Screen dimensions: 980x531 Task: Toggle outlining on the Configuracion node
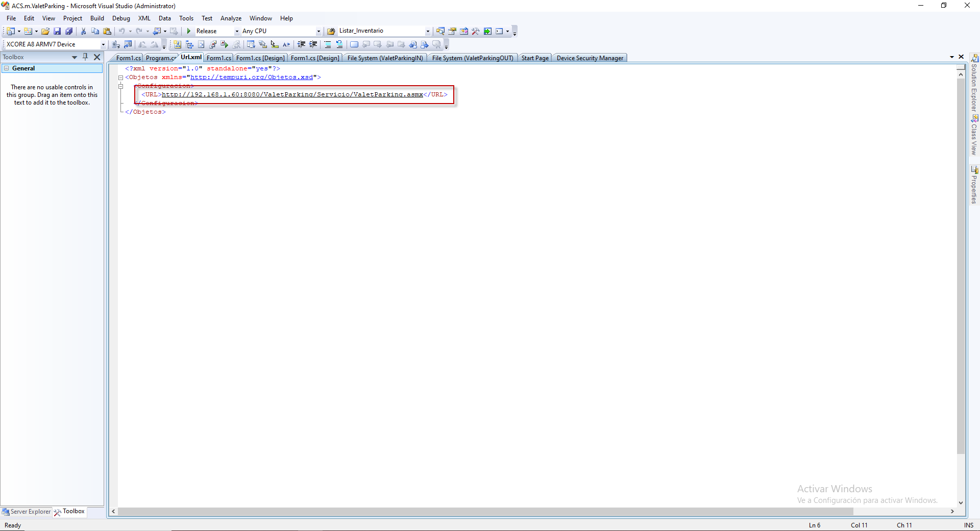click(121, 86)
